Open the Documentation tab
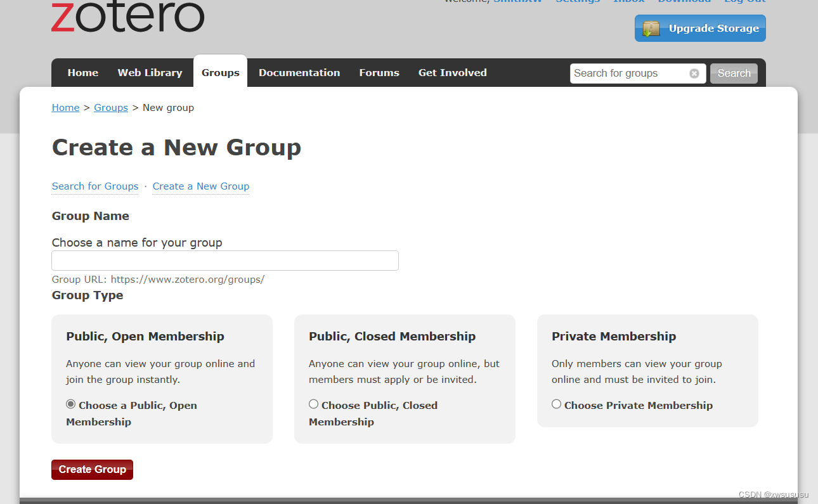The image size is (818, 504). pyautogui.click(x=299, y=73)
